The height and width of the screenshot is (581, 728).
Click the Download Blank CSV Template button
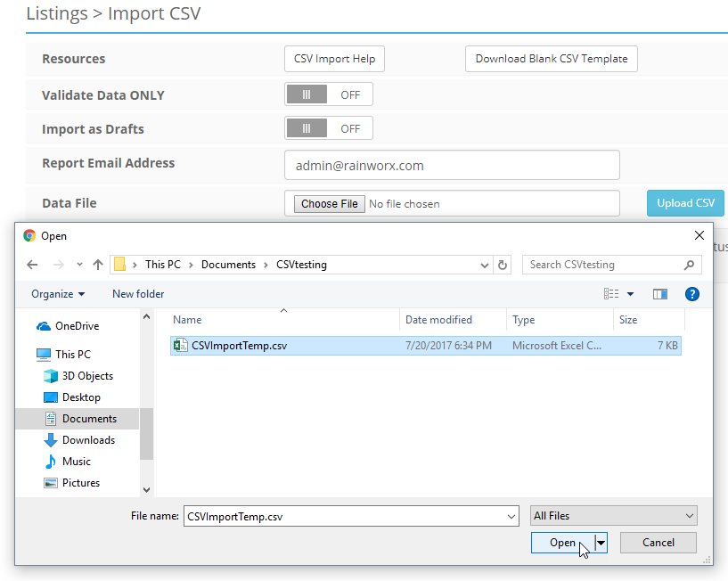click(551, 59)
